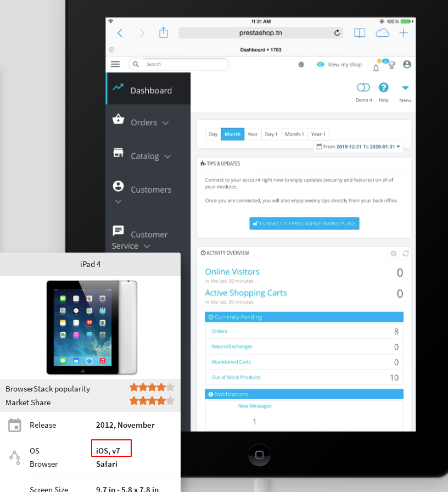Open iCloud tabs cloud icon
This screenshot has width=448, height=492.
coord(383,33)
